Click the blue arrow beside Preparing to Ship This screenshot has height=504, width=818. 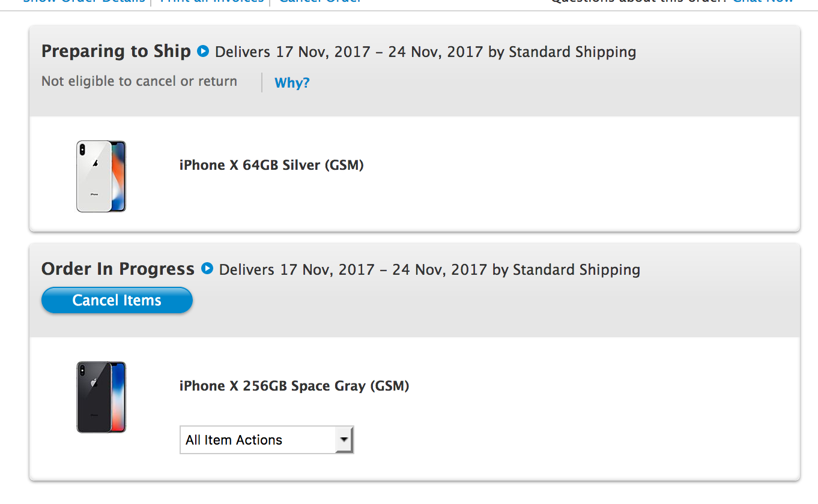[x=203, y=52]
